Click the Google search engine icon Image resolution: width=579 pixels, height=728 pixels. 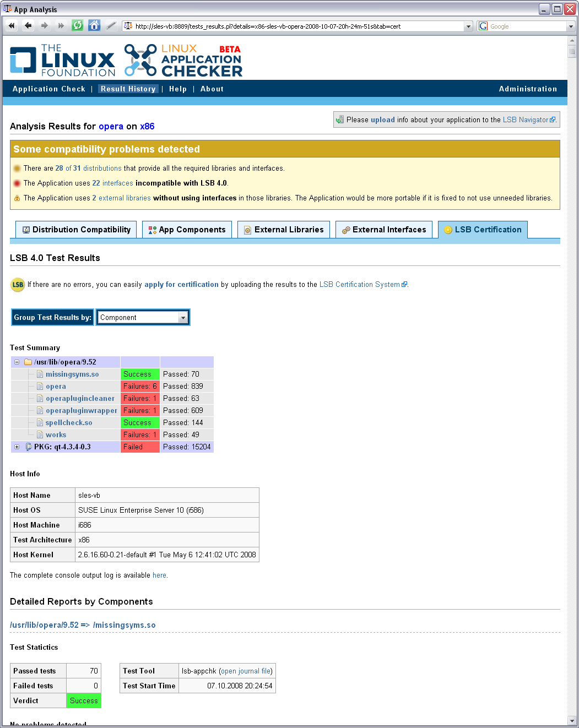(x=483, y=26)
